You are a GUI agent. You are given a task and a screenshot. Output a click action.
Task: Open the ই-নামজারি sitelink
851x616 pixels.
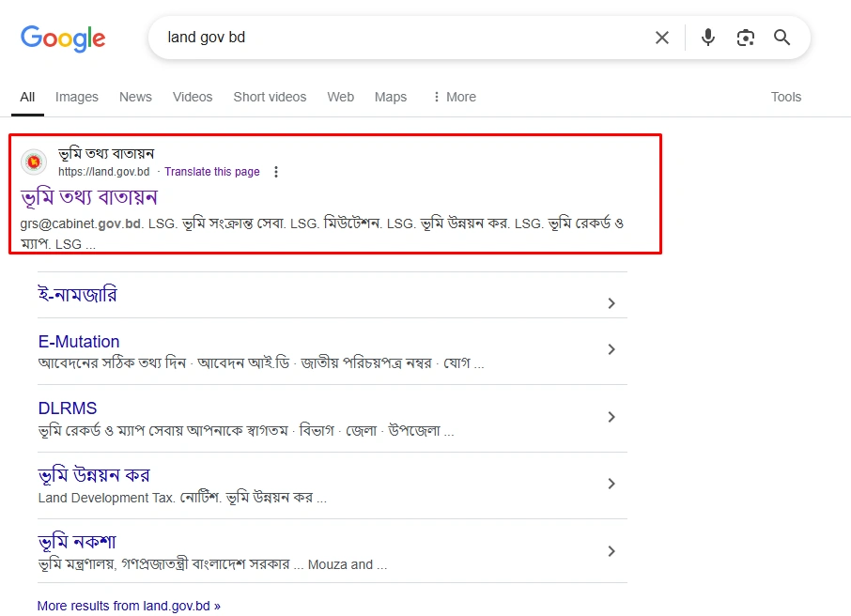(x=78, y=295)
